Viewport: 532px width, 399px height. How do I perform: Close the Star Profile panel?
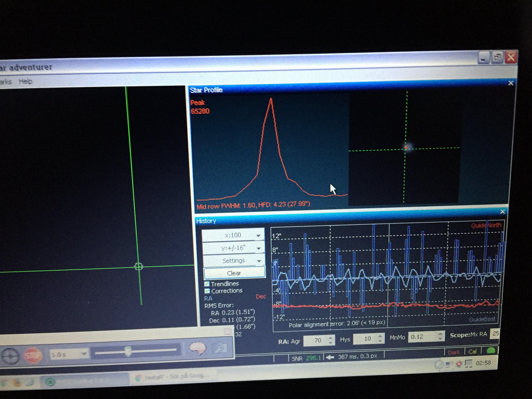(x=511, y=83)
